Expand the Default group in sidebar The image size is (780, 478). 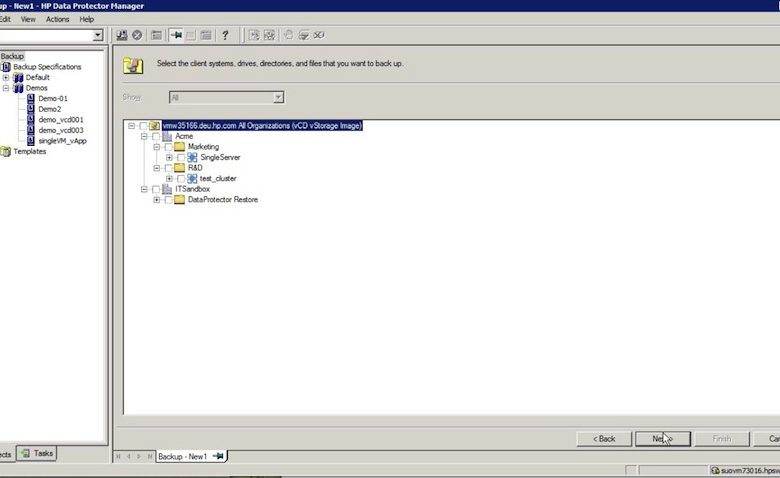click(6, 78)
